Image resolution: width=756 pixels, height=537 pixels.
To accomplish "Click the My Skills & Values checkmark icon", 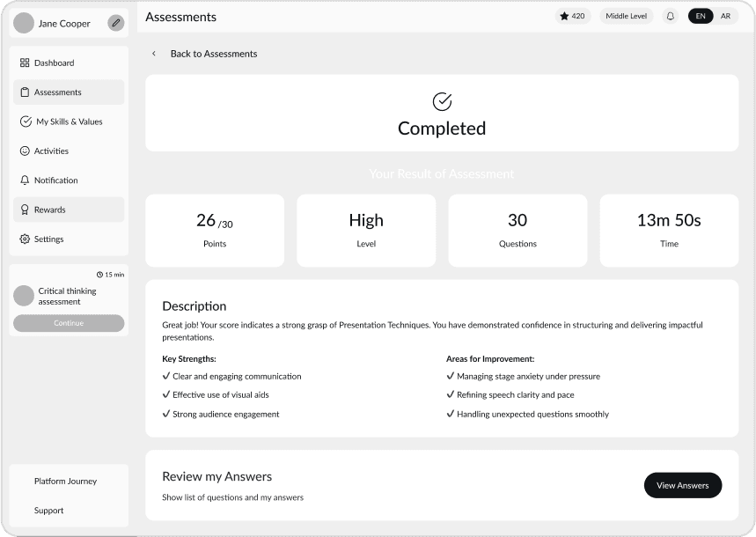I will point(26,121).
